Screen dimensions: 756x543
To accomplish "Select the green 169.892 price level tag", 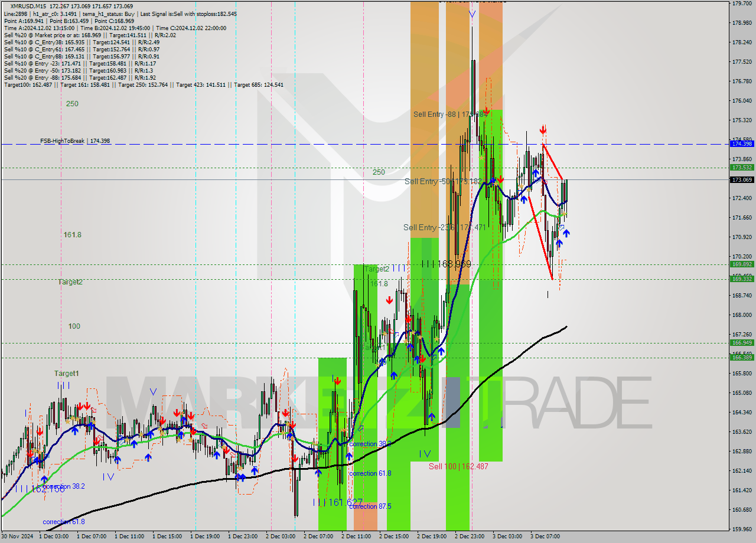I will pos(742,264).
